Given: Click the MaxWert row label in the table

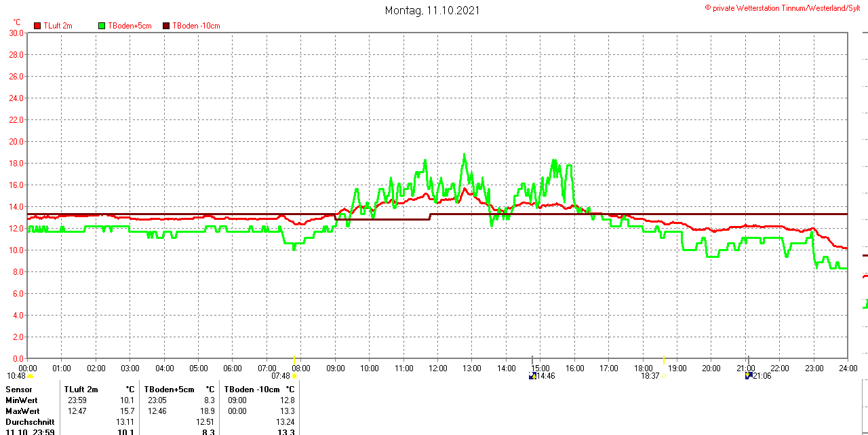Looking at the screenshot, I should point(22,411).
